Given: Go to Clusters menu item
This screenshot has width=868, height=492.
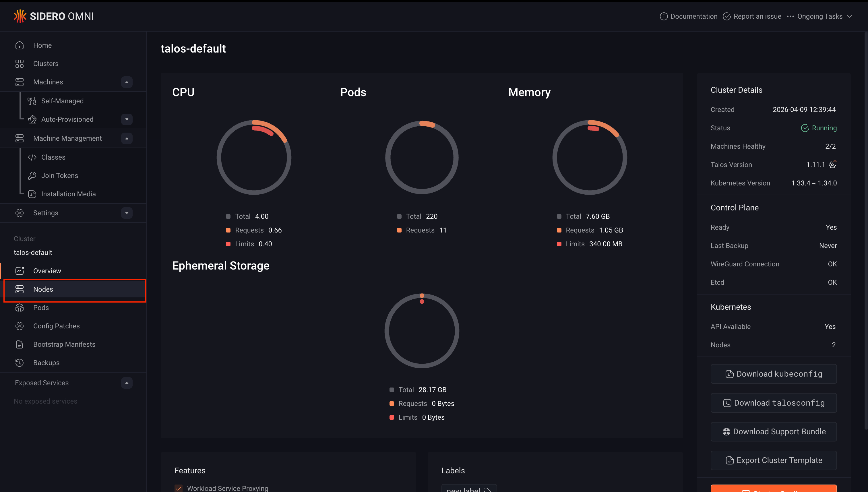Looking at the screenshot, I should [73, 63].
